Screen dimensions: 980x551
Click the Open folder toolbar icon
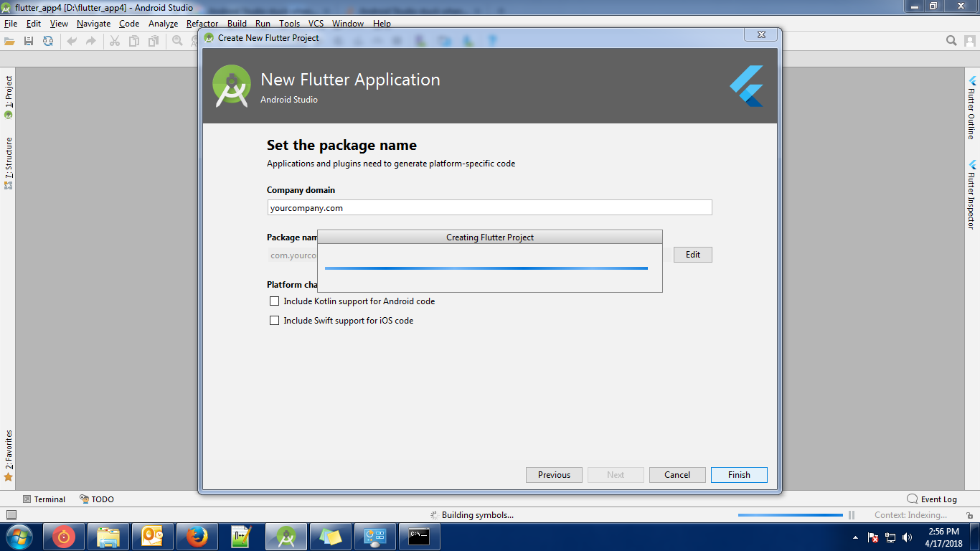[x=9, y=41]
